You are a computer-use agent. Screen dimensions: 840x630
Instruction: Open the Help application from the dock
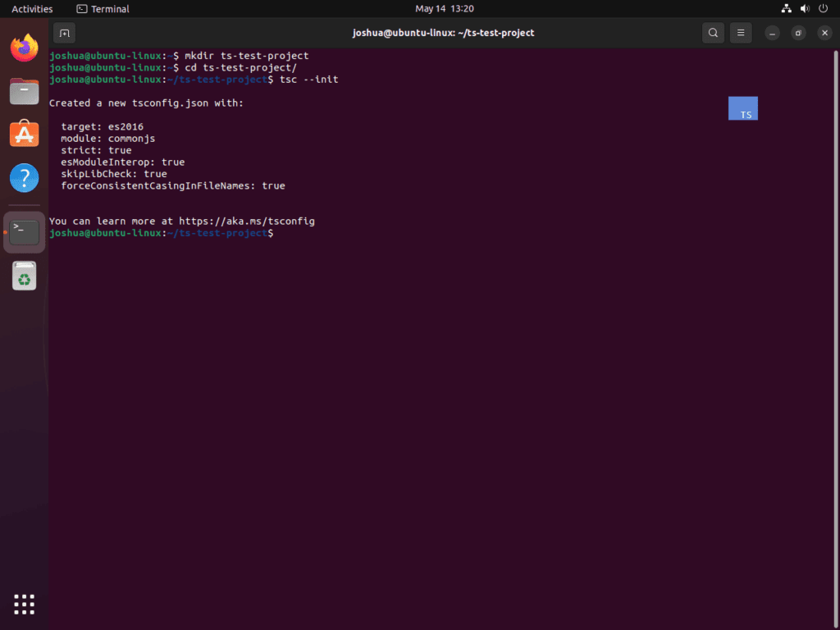(24, 177)
